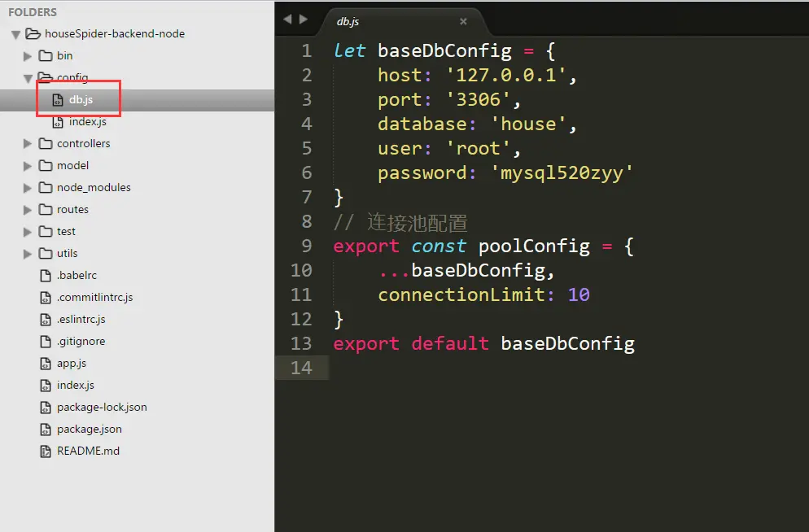The image size is (809, 532).
Task: Click line number 14 in the gutter
Action: 301,368
